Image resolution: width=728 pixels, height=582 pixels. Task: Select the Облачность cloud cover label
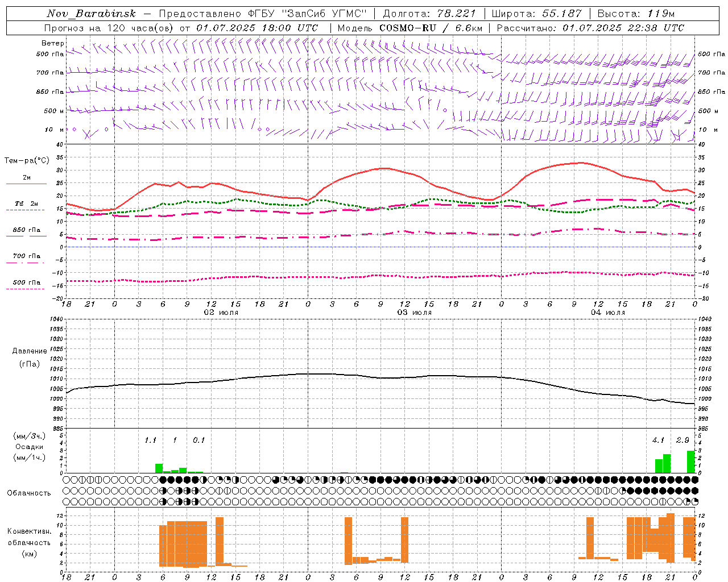pyautogui.click(x=29, y=493)
